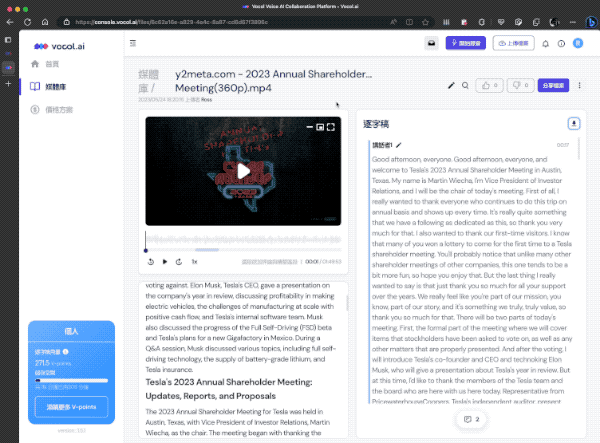The width and height of the screenshot is (600, 443).
Task: Click the browser home icon
Action: click(45, 22)
